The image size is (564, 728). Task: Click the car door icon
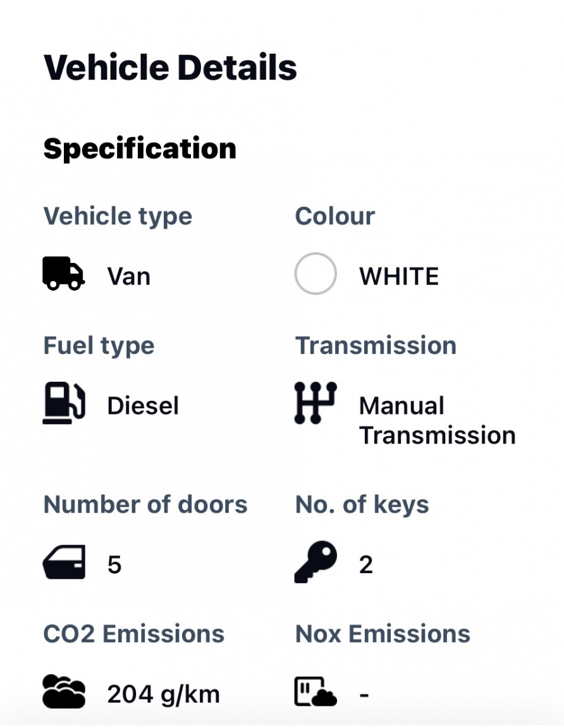click(x=64, y=562)
